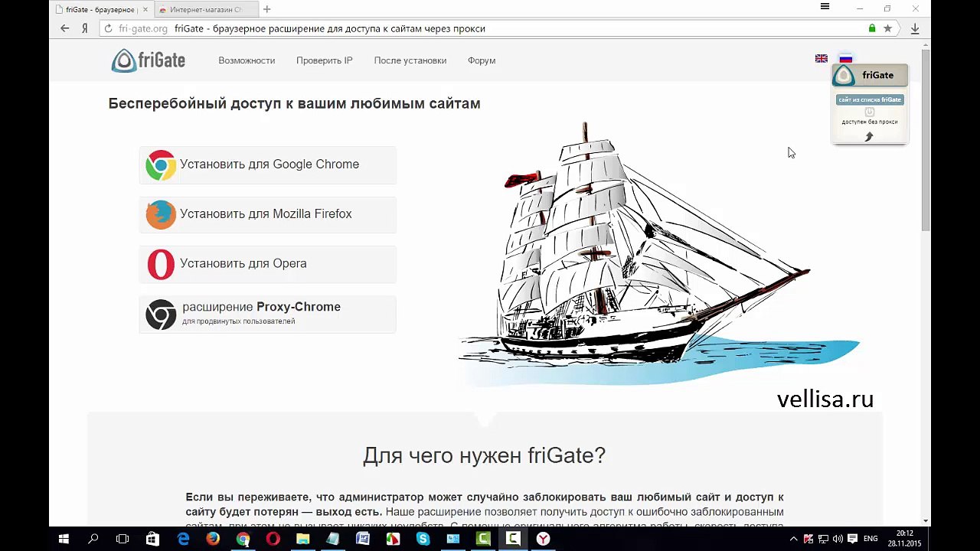
Task: Click the friGate popup logo icon
Action: (844, 75)
